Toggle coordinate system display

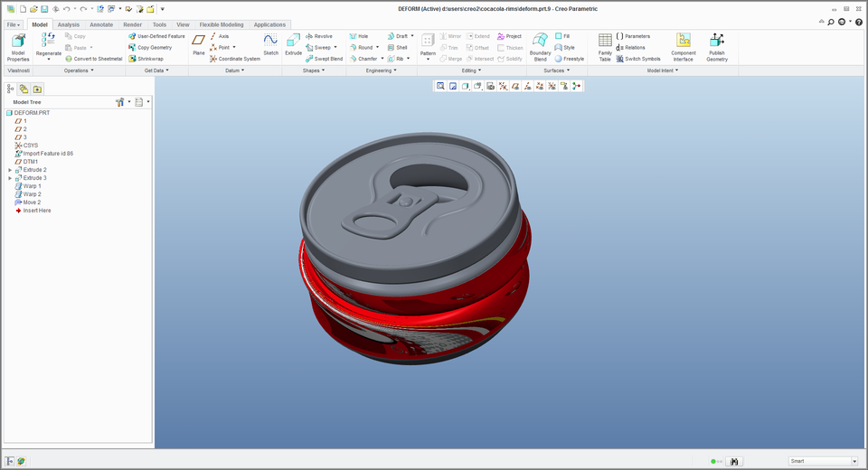pos(552,86)
